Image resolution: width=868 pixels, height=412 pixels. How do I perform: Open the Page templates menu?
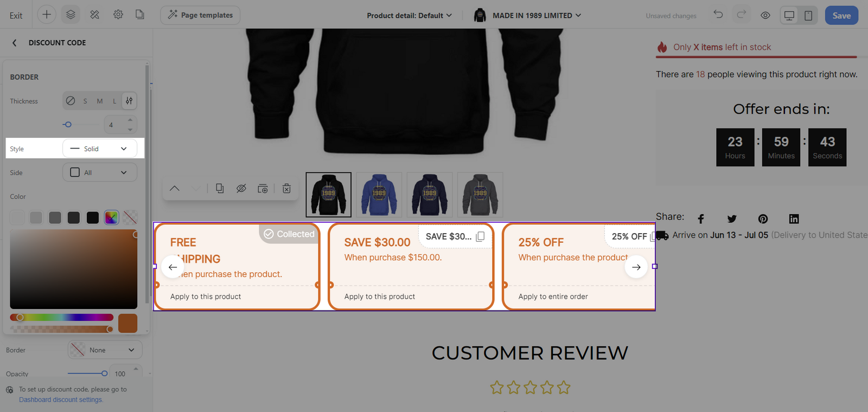200,15
